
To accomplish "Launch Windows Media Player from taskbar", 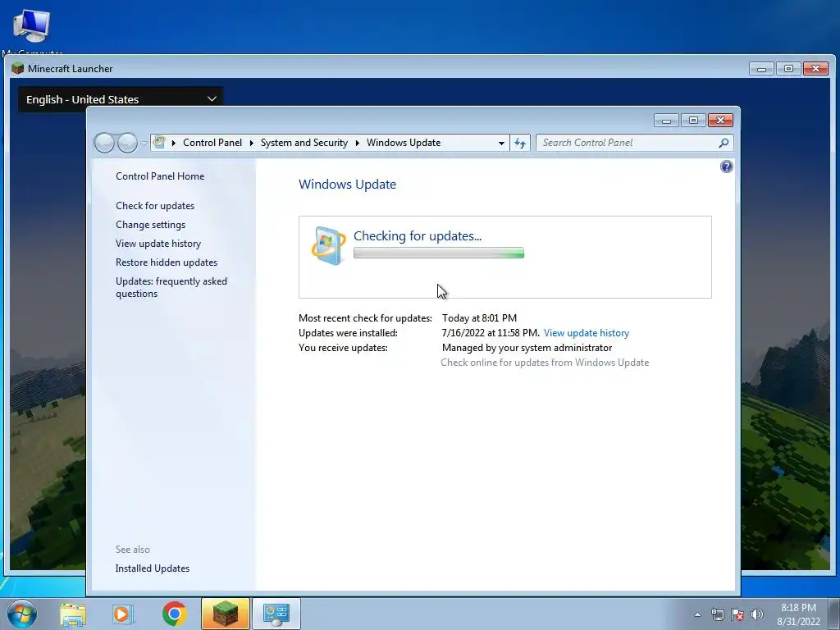I will [x=123, y=614].
